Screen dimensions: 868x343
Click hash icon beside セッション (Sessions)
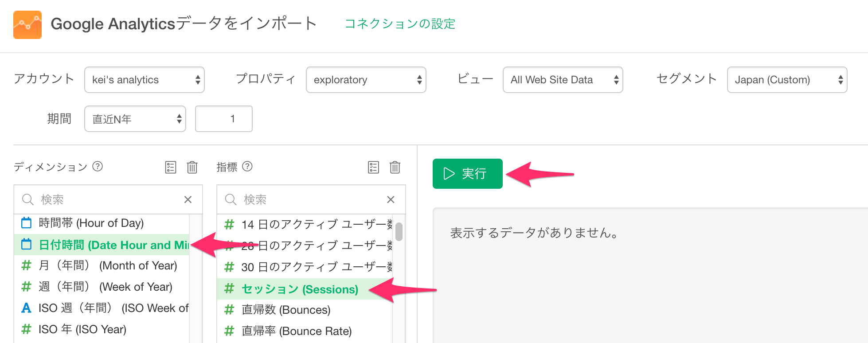coord(229,289)
